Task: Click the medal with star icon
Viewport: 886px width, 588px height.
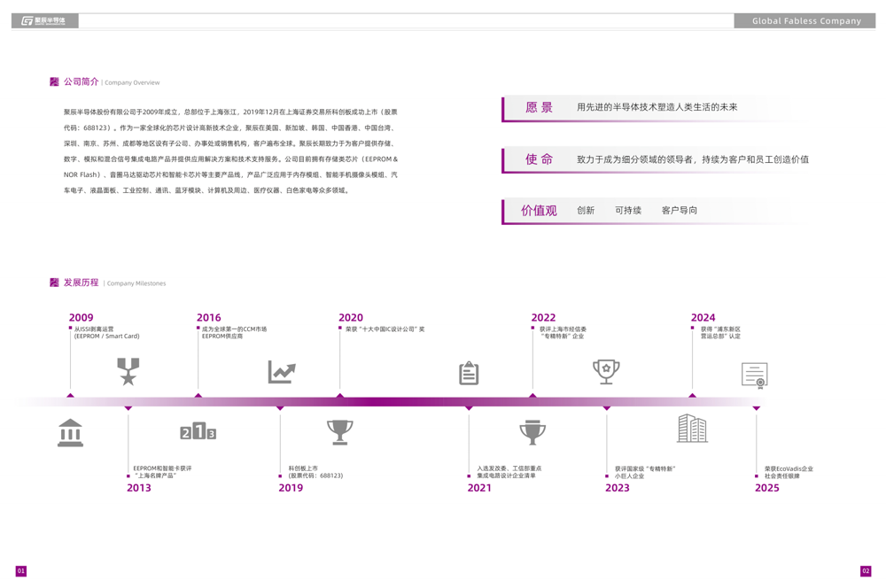Action: [x=128, y=371]
